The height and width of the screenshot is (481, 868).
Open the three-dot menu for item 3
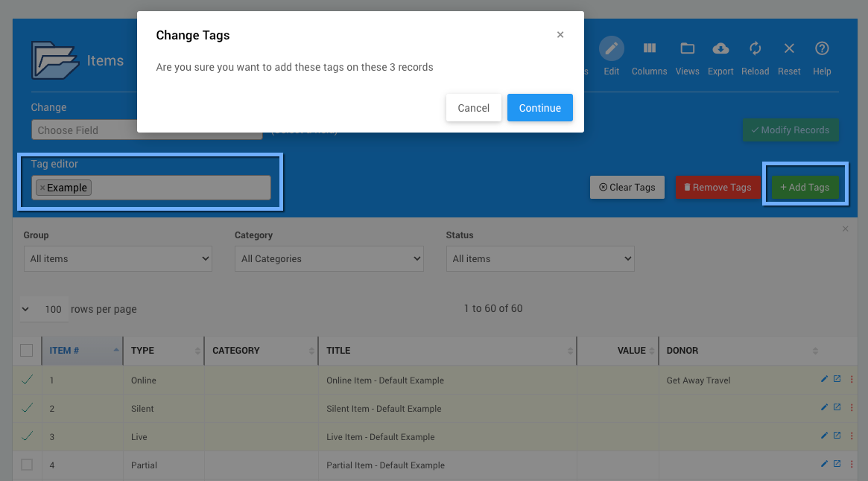pos(851,436)
